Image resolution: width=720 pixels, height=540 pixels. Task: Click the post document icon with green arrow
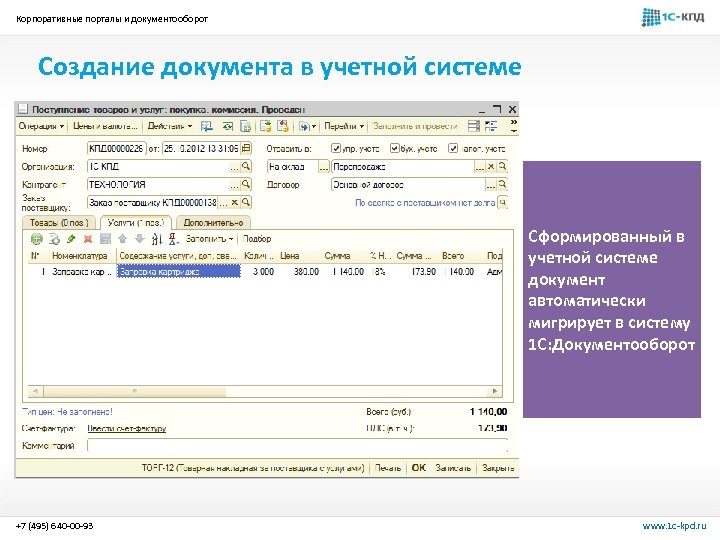tap(266, 126)
